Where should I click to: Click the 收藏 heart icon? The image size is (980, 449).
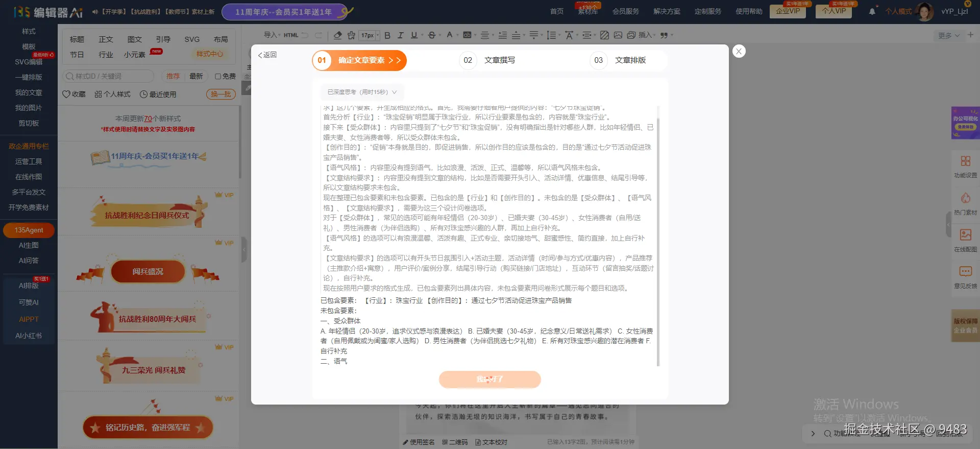click(66, 94)
